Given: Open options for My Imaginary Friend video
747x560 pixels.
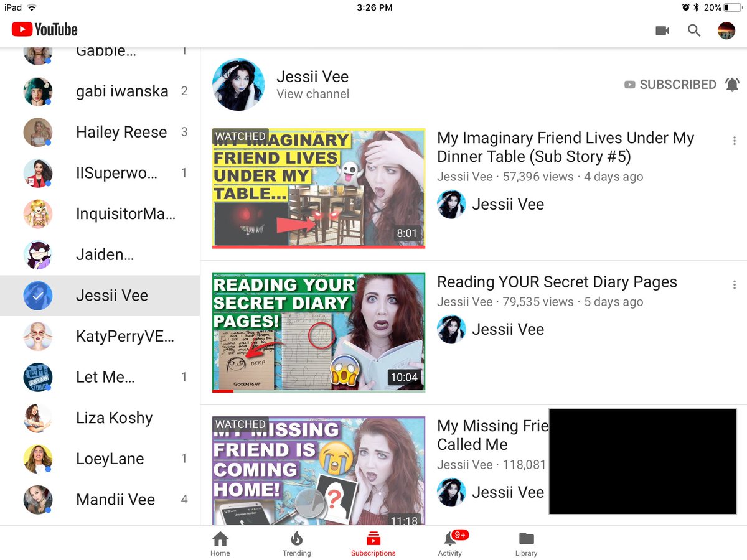Looking at the screenshot, I should point(735,141).
